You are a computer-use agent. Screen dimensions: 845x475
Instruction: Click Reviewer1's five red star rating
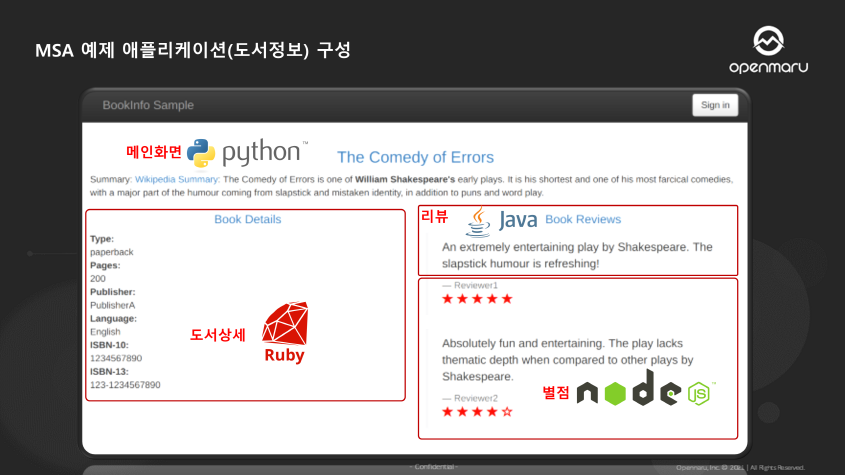pos(477,299)
